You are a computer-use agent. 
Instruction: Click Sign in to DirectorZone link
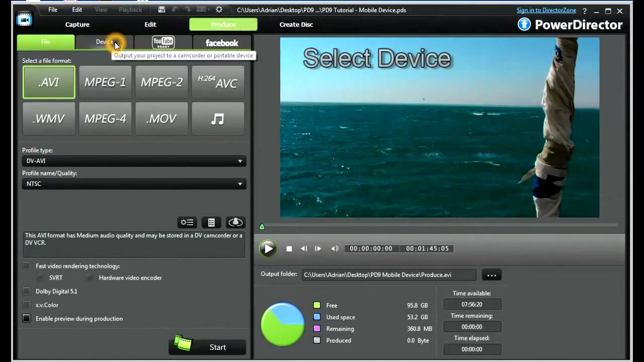point(546,10)
